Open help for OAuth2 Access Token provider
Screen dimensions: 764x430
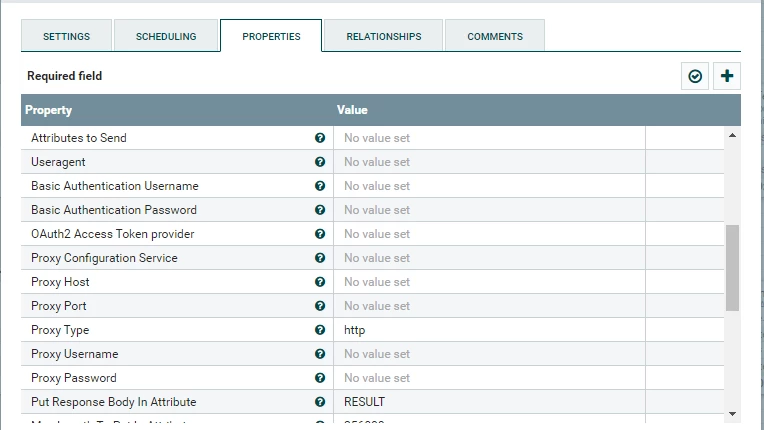pyautogui.click(x=320, y=234)
